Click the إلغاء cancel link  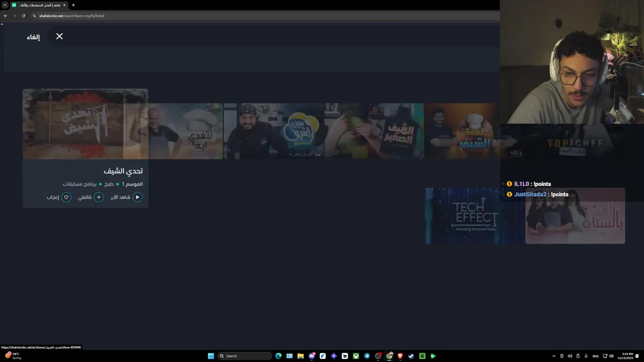tap(33, 37)
